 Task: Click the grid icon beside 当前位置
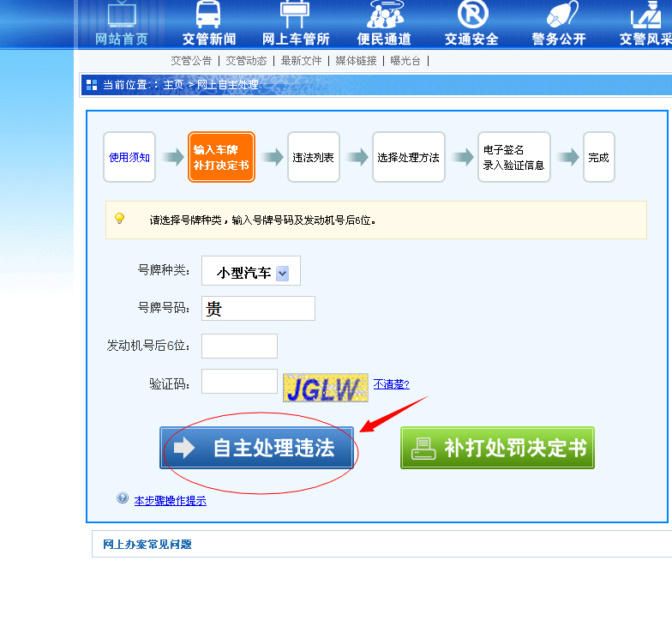[x=92, y=85]
